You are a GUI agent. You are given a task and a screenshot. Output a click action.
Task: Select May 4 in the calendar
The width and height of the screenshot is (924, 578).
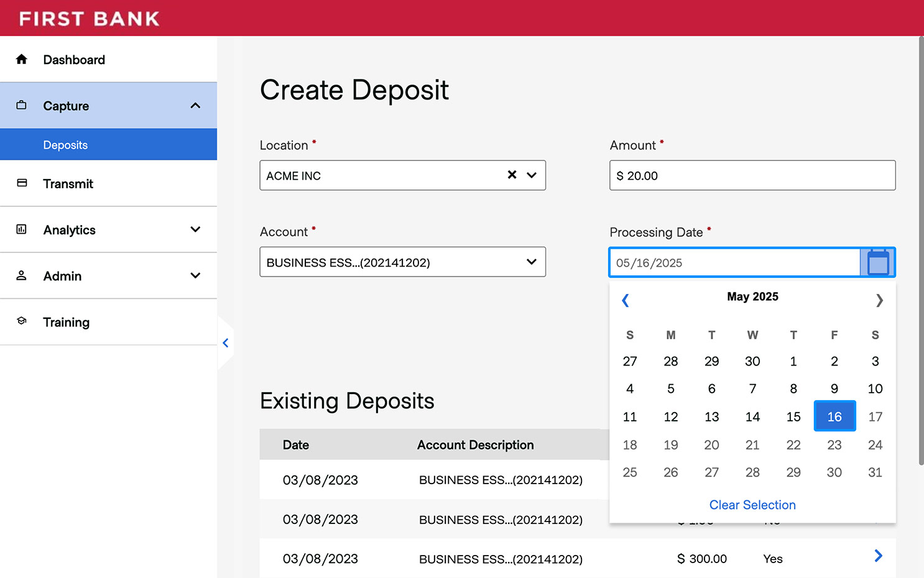pyautogui.click(x=630, y=388)
